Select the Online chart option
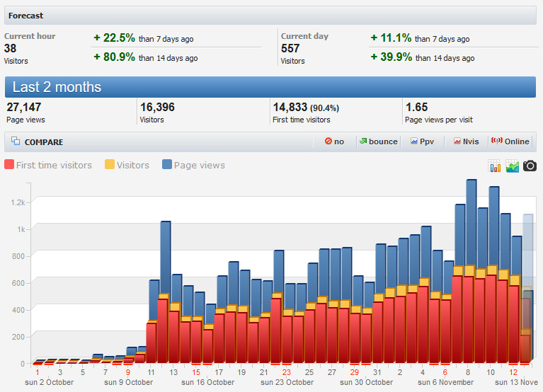Screen dimensions: 543x392 click(510, 142)
